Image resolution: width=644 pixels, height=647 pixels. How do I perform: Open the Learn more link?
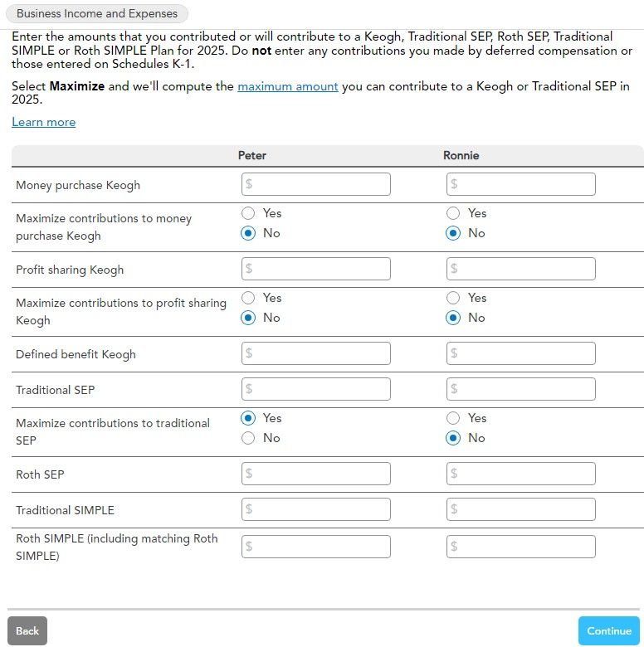coord(44,122)
